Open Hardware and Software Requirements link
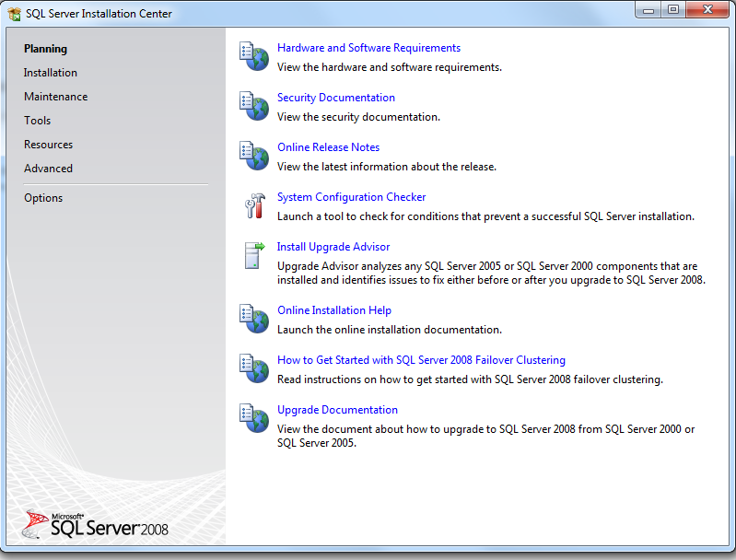736x560 pixels. pos(368,48)
